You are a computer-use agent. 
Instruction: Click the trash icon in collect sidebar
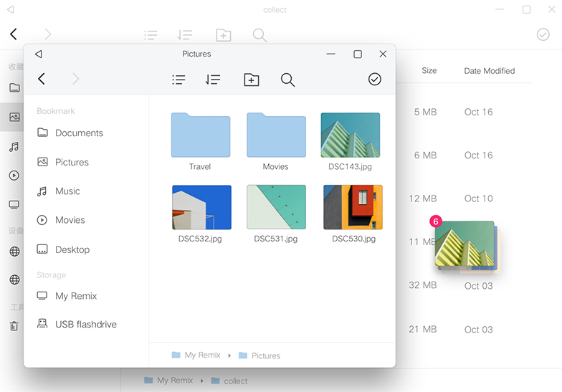pos(14,325)
